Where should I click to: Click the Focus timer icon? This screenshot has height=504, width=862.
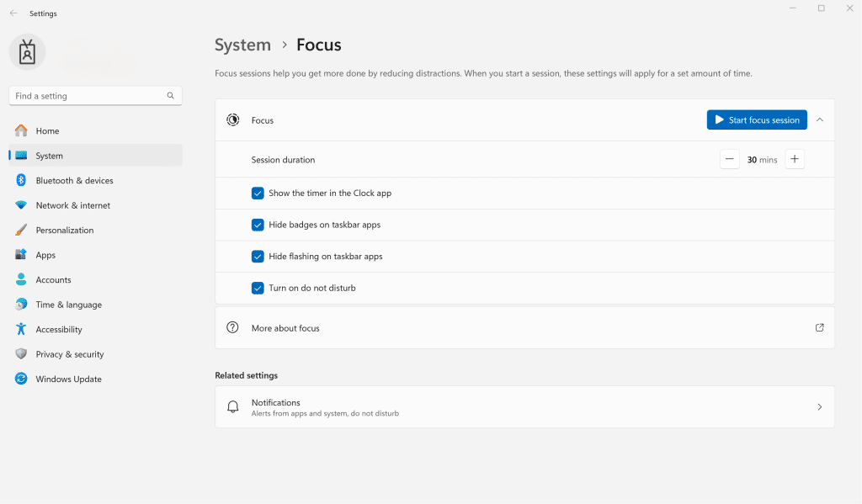pyautogui.click(x=232, y=119)
